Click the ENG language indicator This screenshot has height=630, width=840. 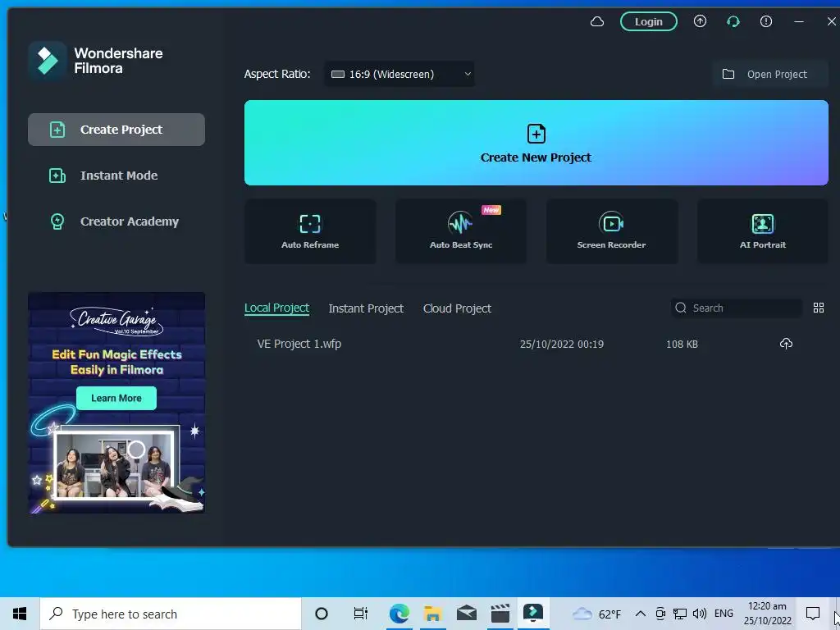(x=724, y=614)
